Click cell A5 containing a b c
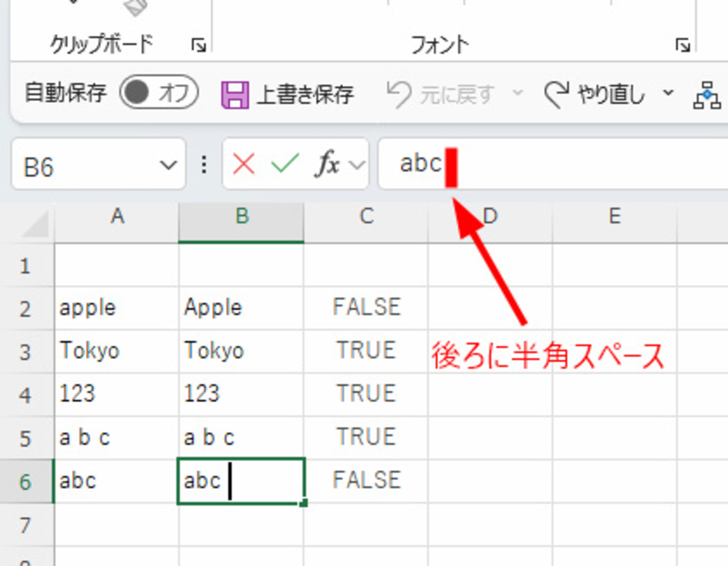This screenshot has width=728, height=566. (x=117, y=438)
